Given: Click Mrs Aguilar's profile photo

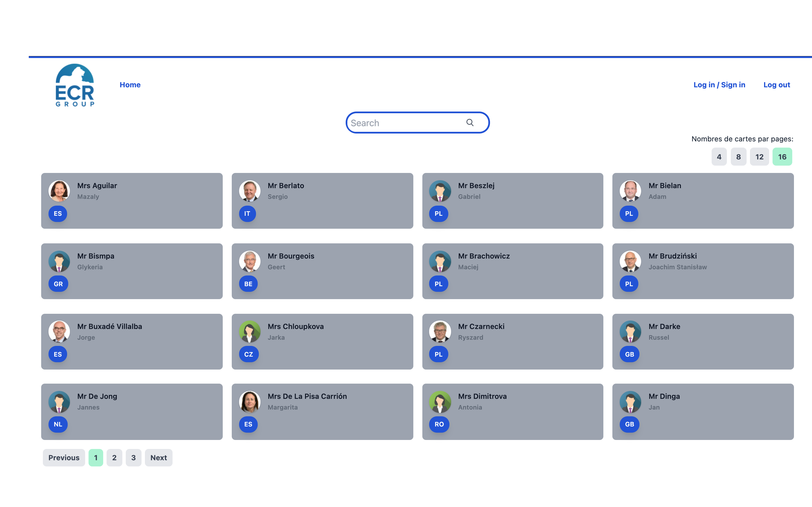Looking at the screenshot, I should 59,191.
